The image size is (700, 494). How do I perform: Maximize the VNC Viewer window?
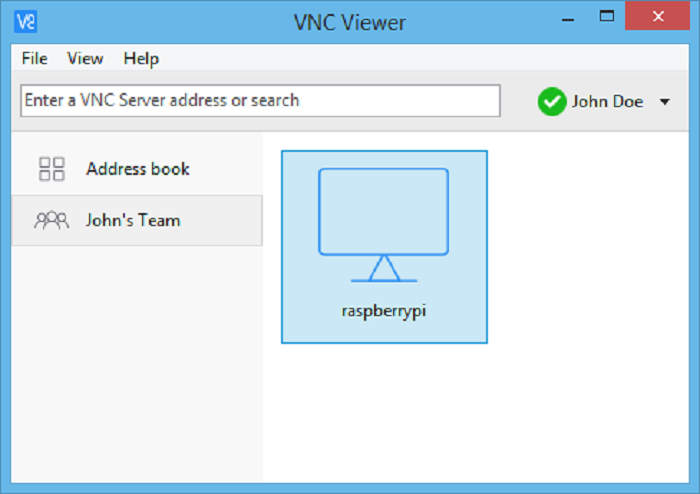click(606, 17)
